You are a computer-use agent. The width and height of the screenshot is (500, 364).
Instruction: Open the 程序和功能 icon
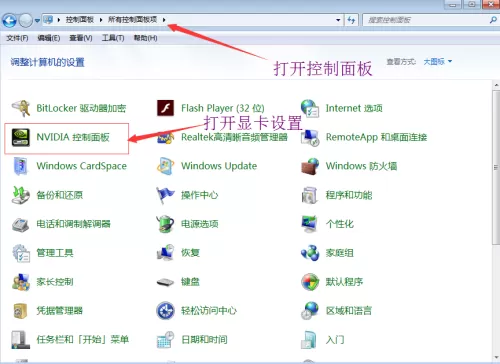coord(310,195)
